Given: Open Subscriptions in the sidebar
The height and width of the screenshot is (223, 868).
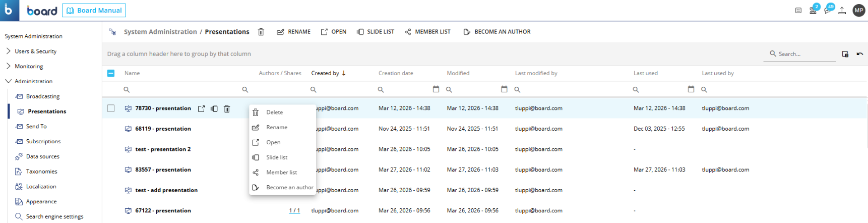Looking at the screenshot, I should click(43, 142).
